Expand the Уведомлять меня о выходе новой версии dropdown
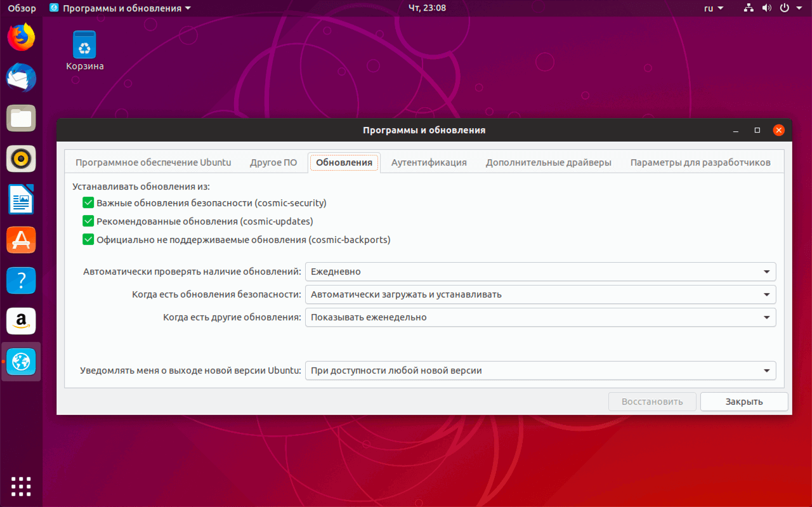The width and height of the screenshot is (812, 507). [540, 371]
